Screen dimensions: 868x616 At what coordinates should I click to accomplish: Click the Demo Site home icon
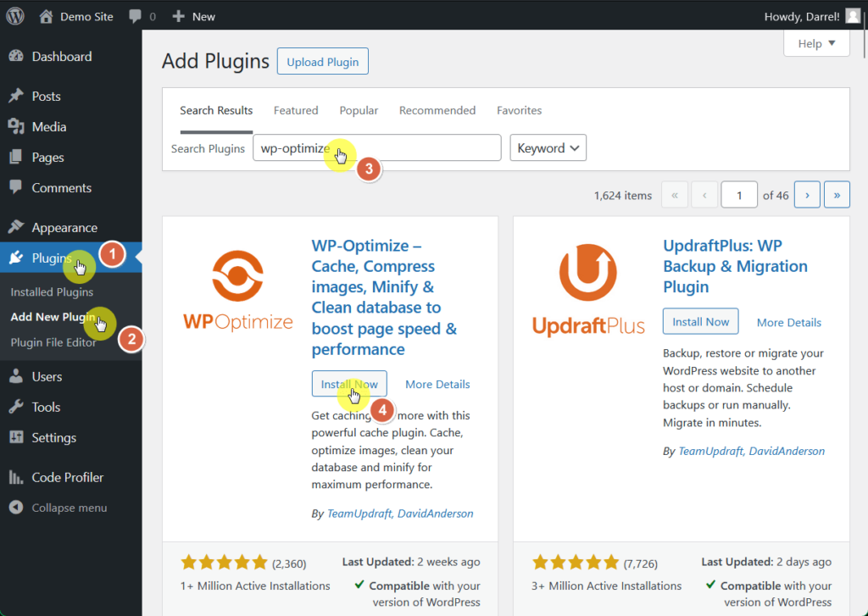46,17
